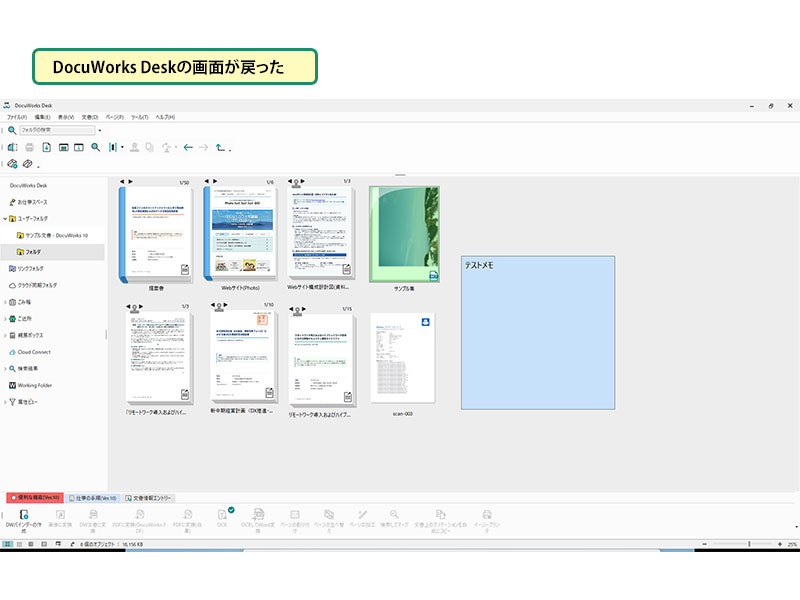
Task: Switch to the red 便利な機能 tab
Action: 35,497
